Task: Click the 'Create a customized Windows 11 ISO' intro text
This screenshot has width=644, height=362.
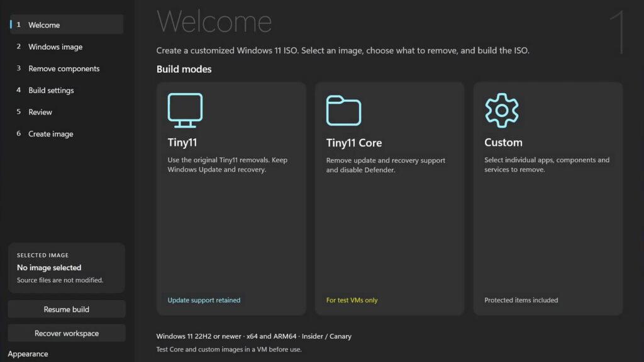Action: 343,50
